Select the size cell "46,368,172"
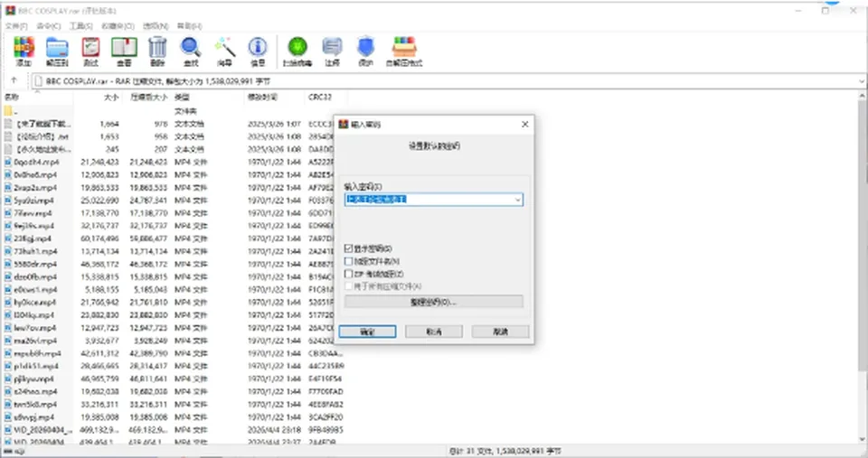This screenshot has width=868, height=458. 99,264
